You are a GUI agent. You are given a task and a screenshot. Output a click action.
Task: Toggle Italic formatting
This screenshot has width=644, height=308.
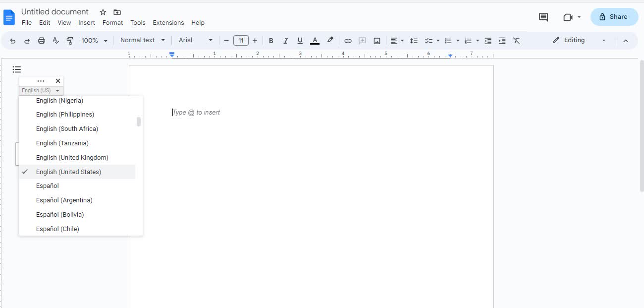[285, 41]
